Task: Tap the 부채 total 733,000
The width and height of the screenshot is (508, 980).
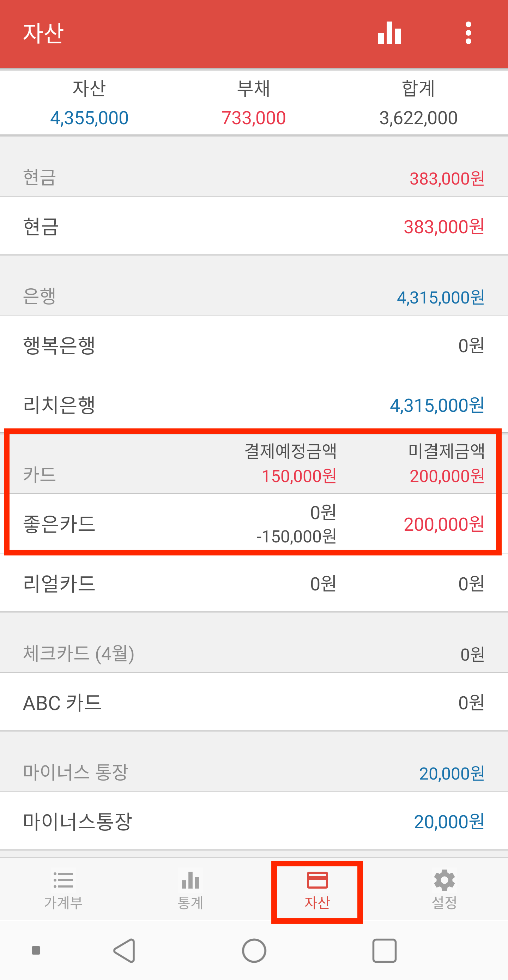Action: pyautogui.click(x=253, y=118)
